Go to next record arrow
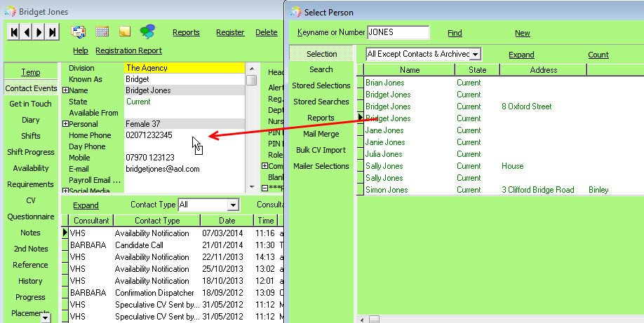 tap(39, 32)
